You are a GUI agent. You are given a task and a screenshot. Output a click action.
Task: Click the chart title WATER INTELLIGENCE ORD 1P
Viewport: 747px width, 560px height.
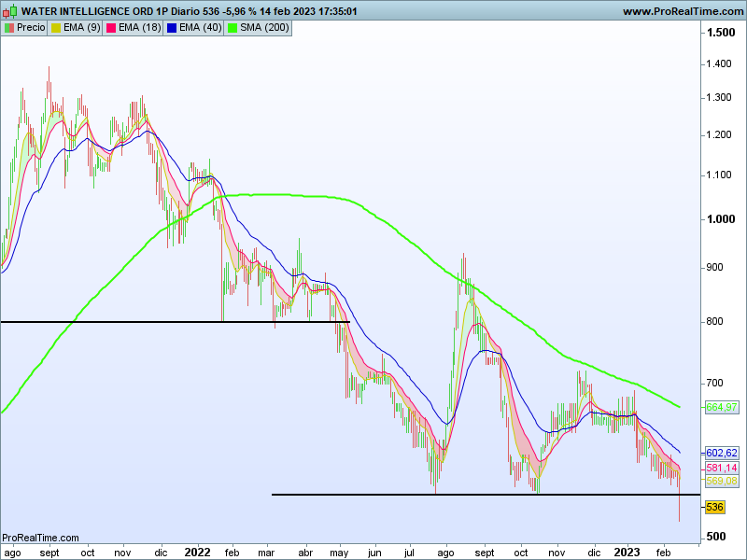tap(87, 11)
